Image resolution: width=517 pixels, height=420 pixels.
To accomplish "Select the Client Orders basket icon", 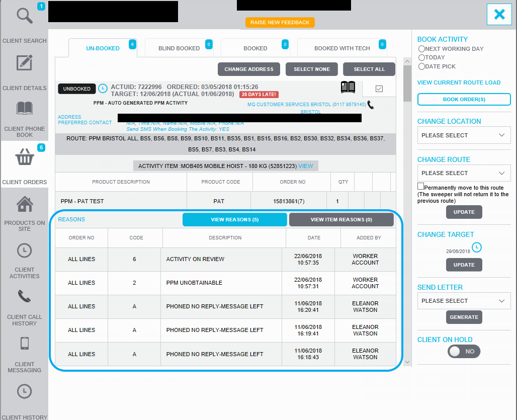I will [x=24, y=156].
